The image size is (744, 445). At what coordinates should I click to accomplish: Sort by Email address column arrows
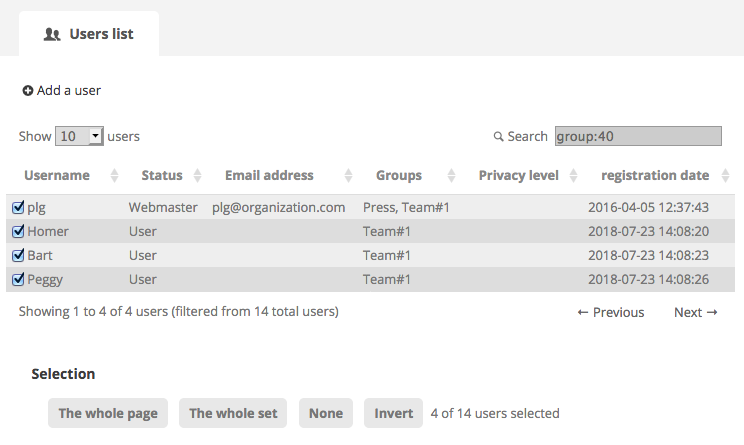click(348, 176)
